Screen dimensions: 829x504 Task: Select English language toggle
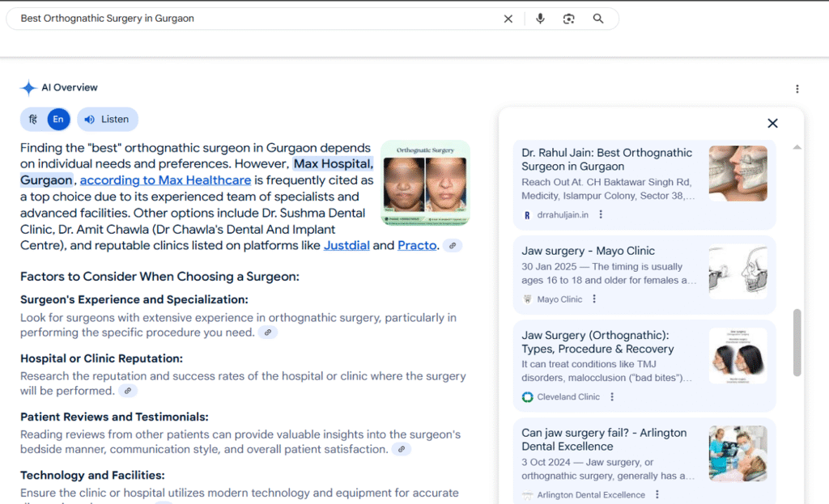pos(58,120)
